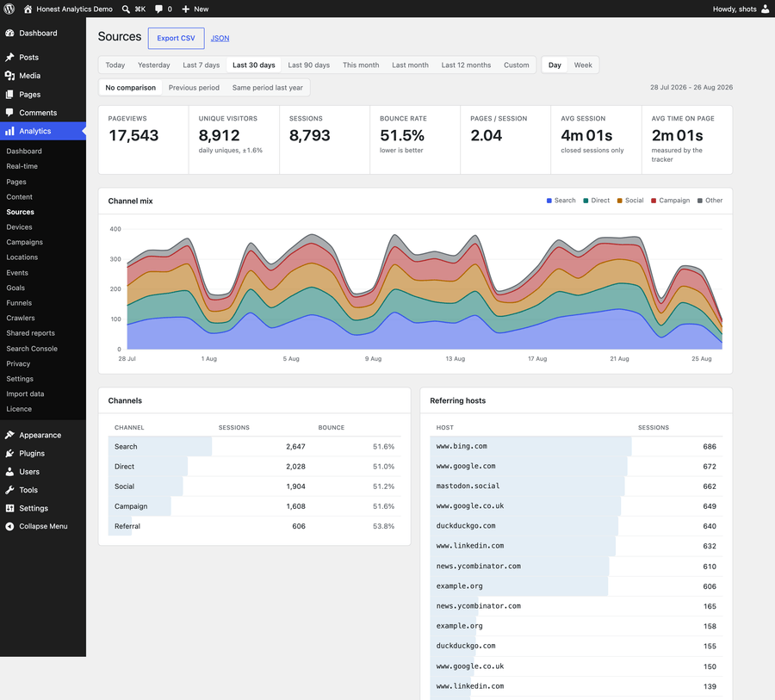Click the Dashboard gauge icon in sidebar
The width and height of the screenshot is (775, 700).
[x=9, y=33]
